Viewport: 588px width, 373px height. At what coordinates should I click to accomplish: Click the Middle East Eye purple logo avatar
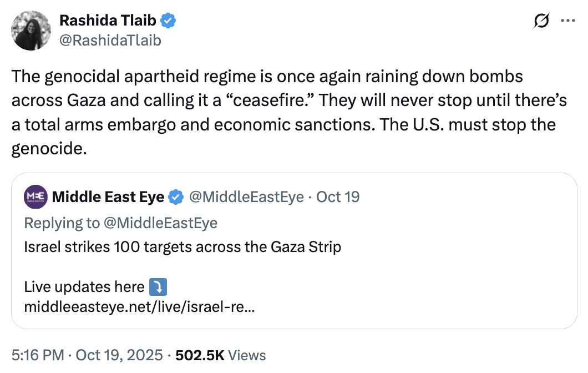36,196
